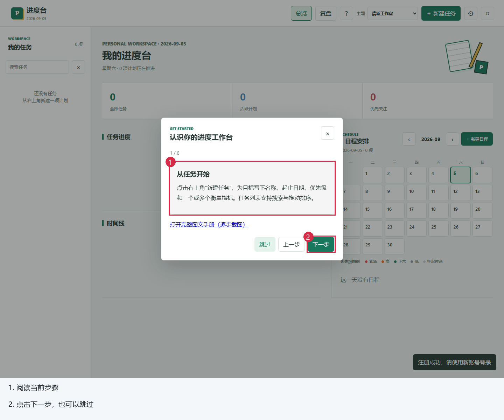Click the 优先关注 stat card
The width and height of the screenshot is (504, 420).
428,101
